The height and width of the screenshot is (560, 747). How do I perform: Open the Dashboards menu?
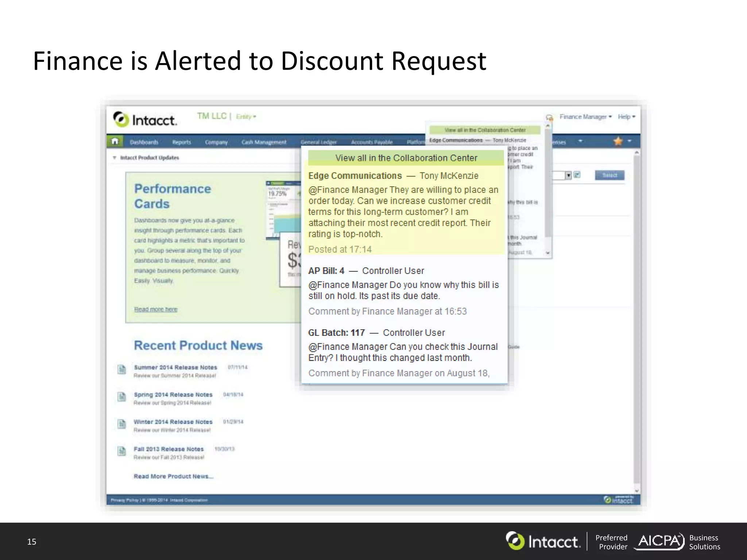click(x=144, y=142)
